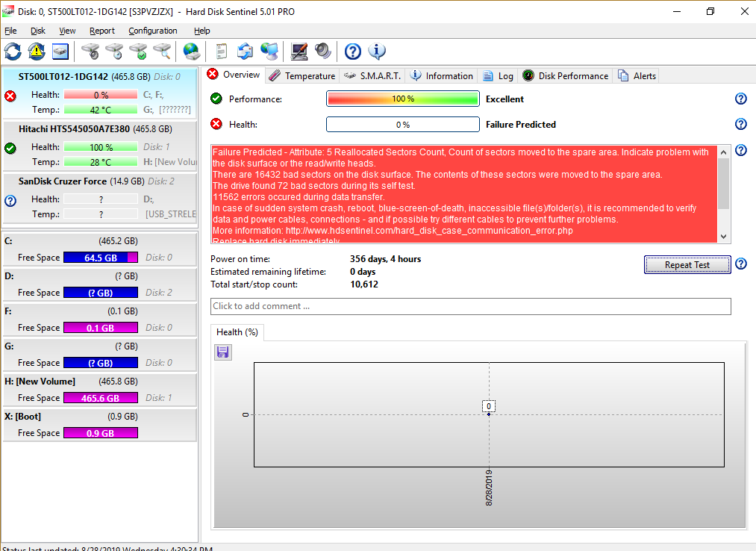Click help icon next to Performance bar
This screenshot has height=551, width=756.
click(x=740, y=99)
